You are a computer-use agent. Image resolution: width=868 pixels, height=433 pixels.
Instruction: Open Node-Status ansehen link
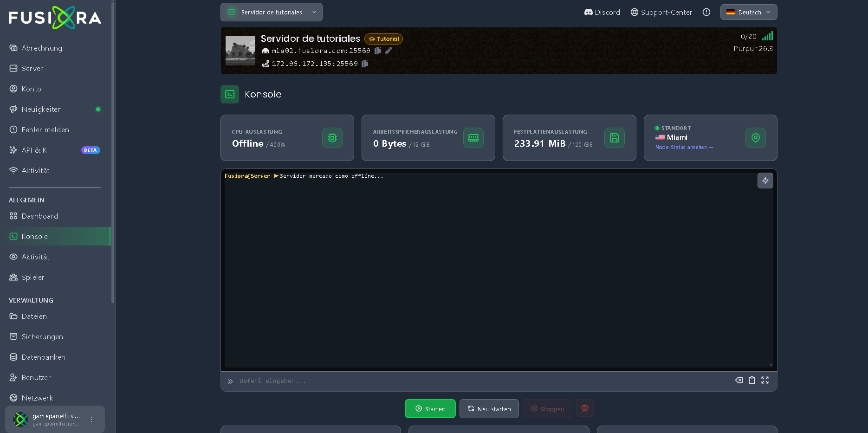(x=684, y=147)
